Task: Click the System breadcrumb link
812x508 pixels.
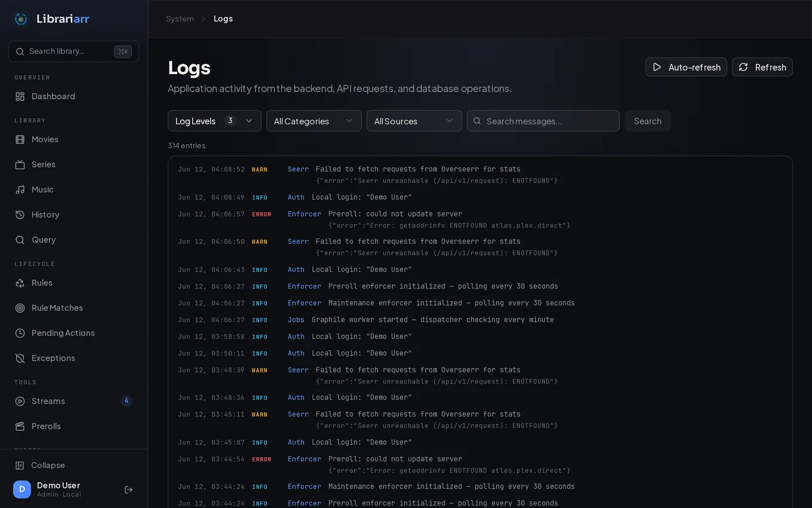Action: click(x=180, y=19)
